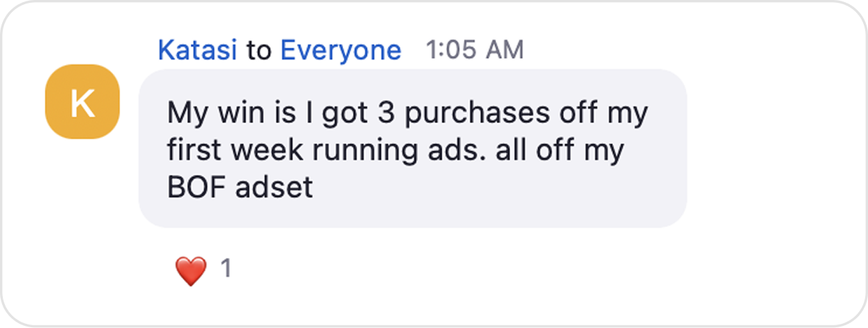
Task: Click empty bubble space right of "adset"
Action: pos(489,189)
